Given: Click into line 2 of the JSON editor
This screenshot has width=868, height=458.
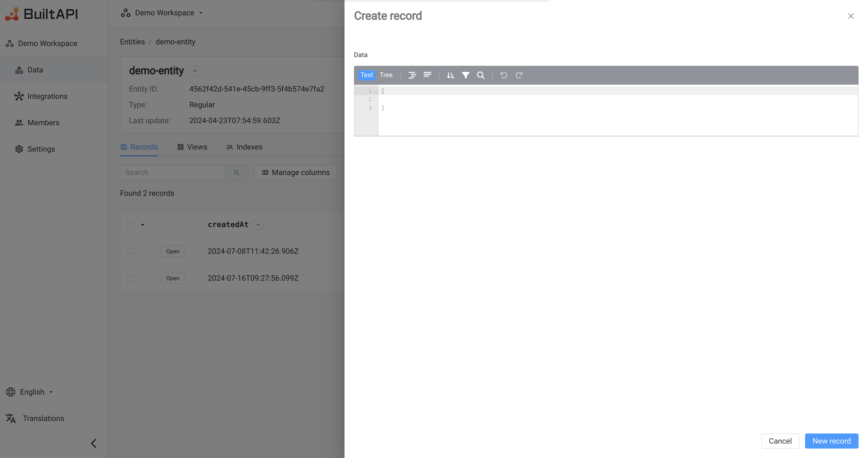Looking at the screenshot, I should pyautogui.click(x=618, y=100).
